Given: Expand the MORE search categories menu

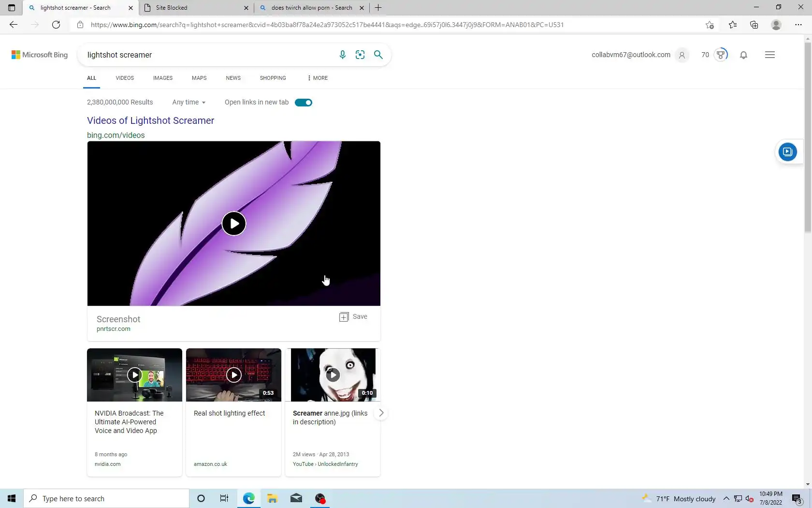Looking at the screenshot, I should 318,78.
